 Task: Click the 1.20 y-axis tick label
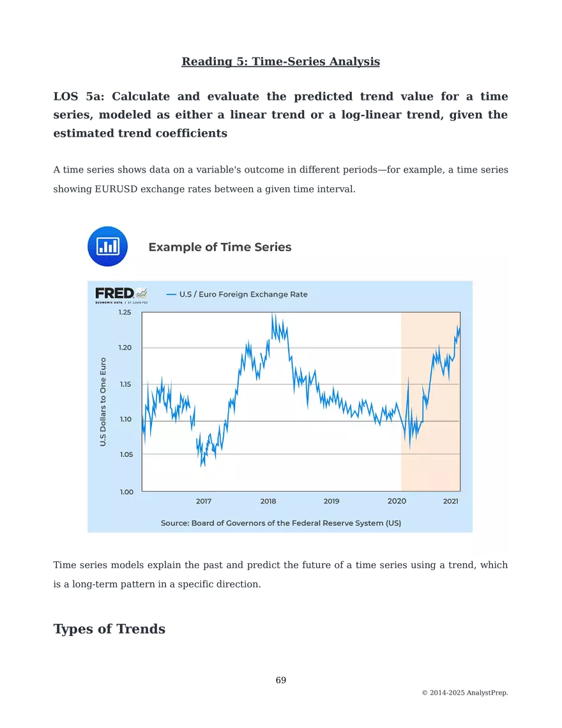tap(125, 348)
